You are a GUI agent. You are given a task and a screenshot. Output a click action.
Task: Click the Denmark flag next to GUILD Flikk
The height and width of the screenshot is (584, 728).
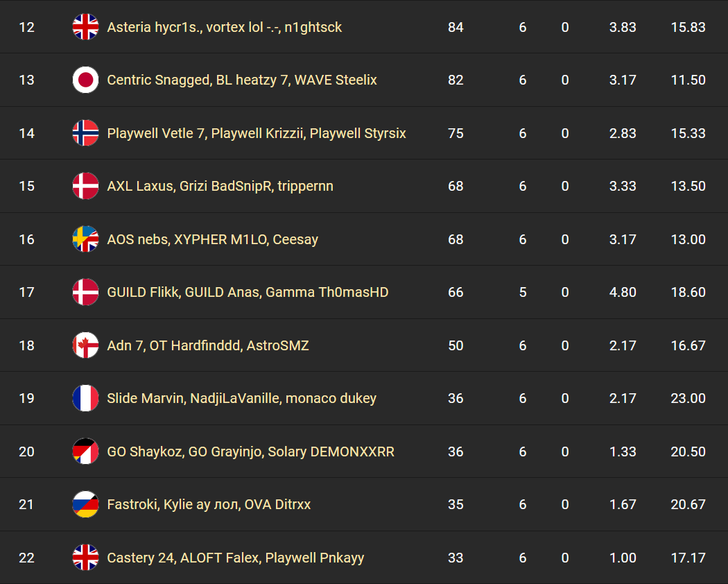pos(85,292)
